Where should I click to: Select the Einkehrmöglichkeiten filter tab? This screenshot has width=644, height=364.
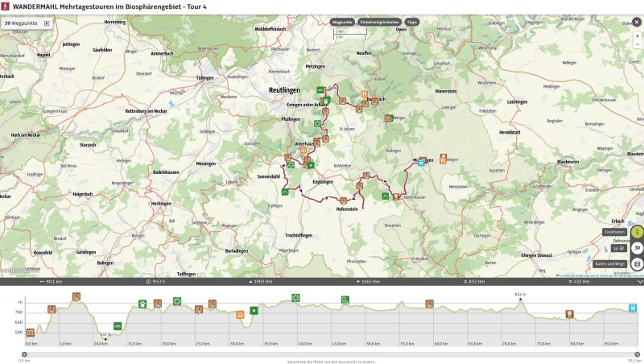(379, 23)
